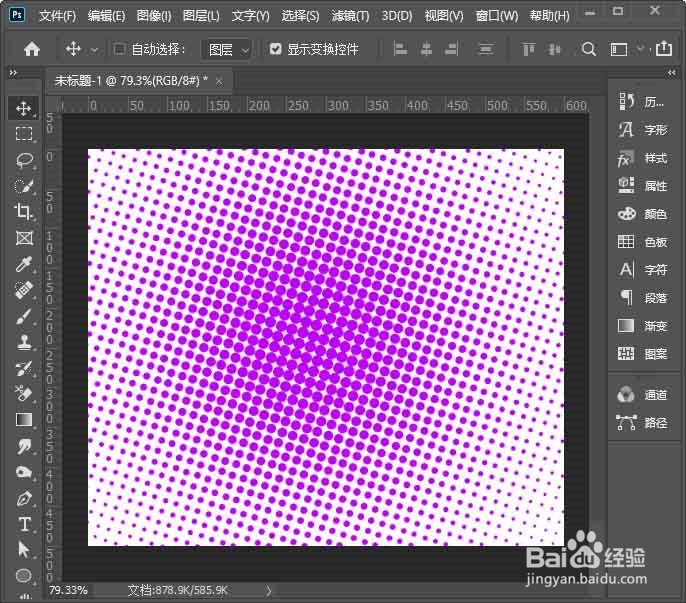
Task: Open the 选择(S) menu
Action: click(300, 16)
